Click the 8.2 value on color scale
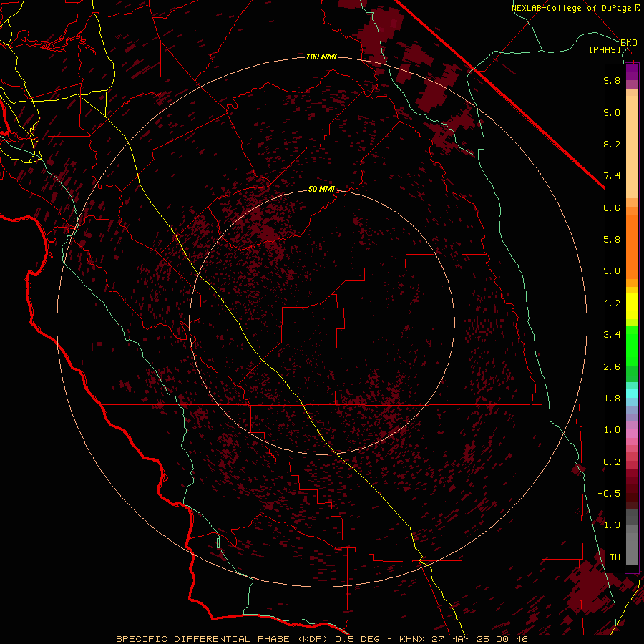 click(x=612, y=144)
